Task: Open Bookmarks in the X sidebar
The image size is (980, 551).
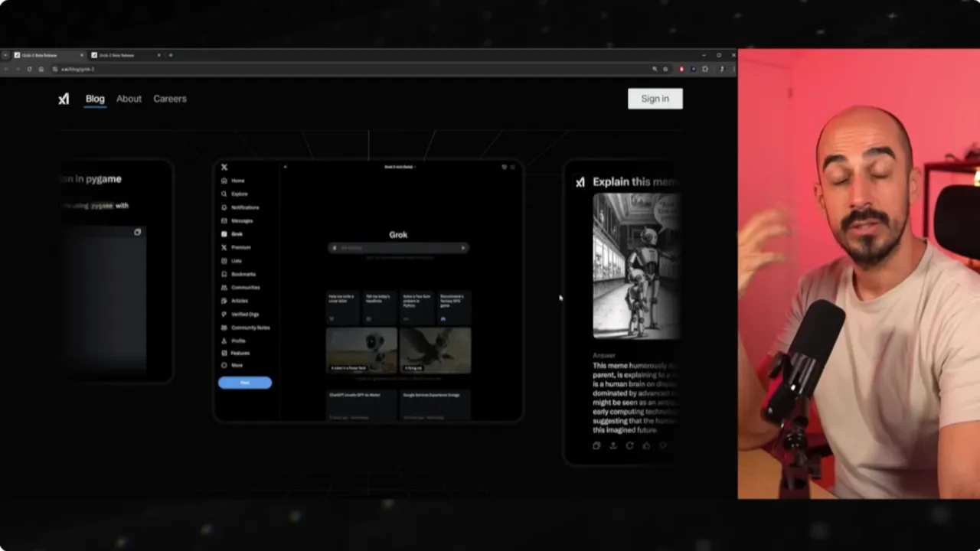Action: point(239,274)
